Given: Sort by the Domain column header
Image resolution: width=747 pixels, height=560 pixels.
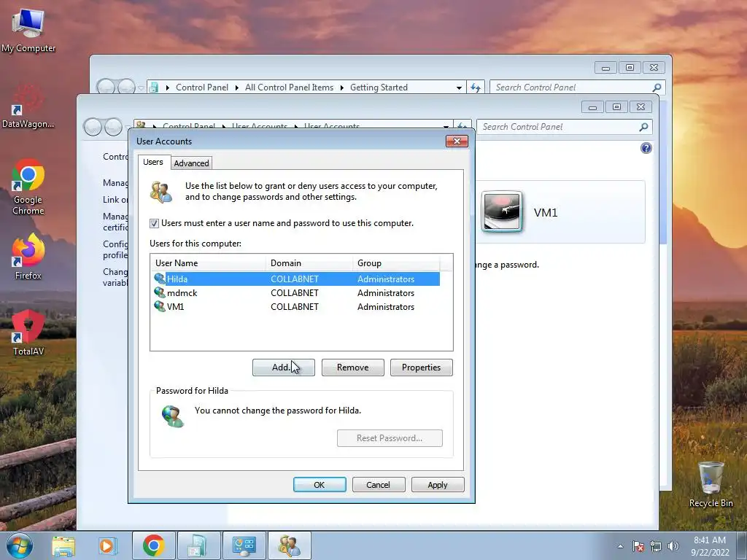Looking at the screenshot, I should coord(309,262).
